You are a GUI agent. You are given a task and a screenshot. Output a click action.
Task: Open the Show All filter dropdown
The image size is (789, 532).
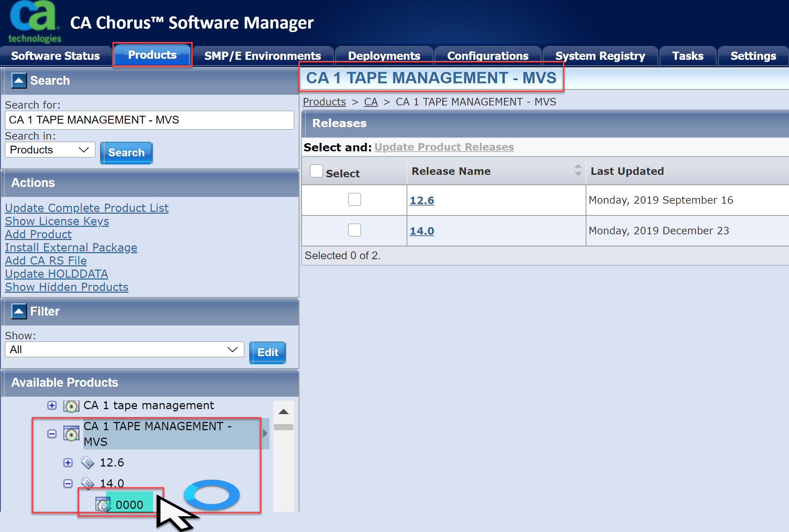pyautogui.click(x=124, y=350)
